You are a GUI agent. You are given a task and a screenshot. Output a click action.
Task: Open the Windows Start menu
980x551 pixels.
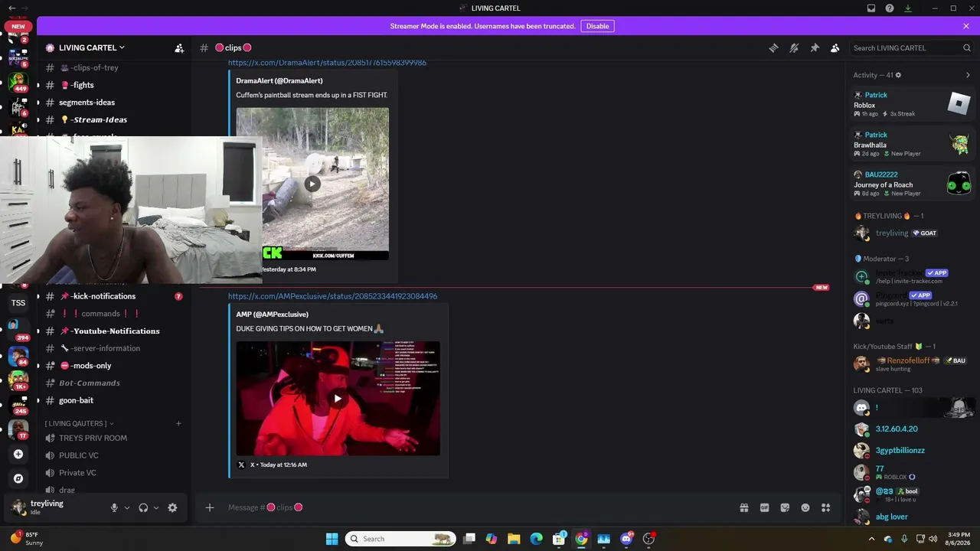coord(332,539)
